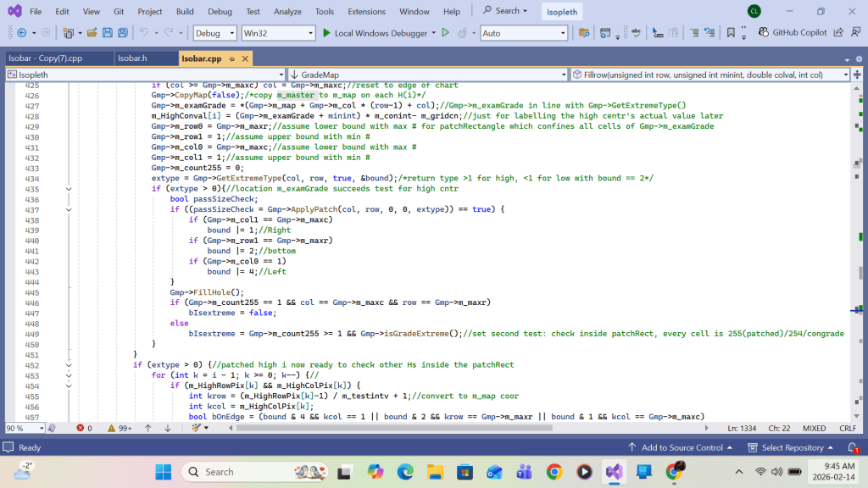This screenshot has width=868, height=488.
Task: Click the Save All toolbar icon
Action: tap(123, 33)
